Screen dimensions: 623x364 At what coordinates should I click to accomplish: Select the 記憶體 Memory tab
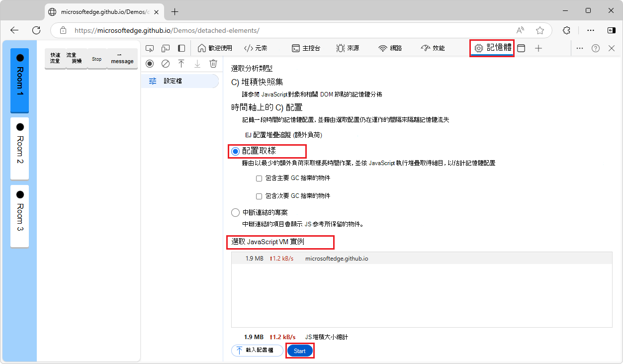(492, 48)
